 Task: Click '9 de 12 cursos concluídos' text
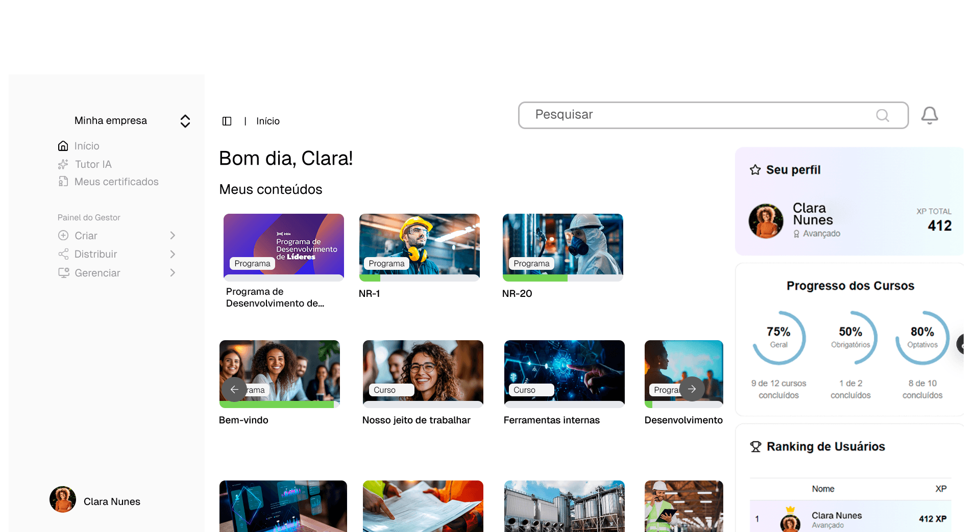pos(779,389)
